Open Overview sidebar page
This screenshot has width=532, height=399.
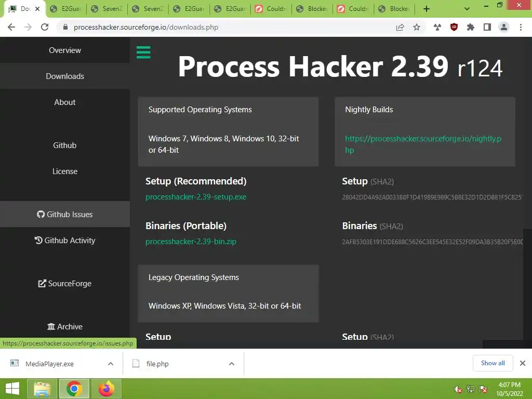click(65, 50)
